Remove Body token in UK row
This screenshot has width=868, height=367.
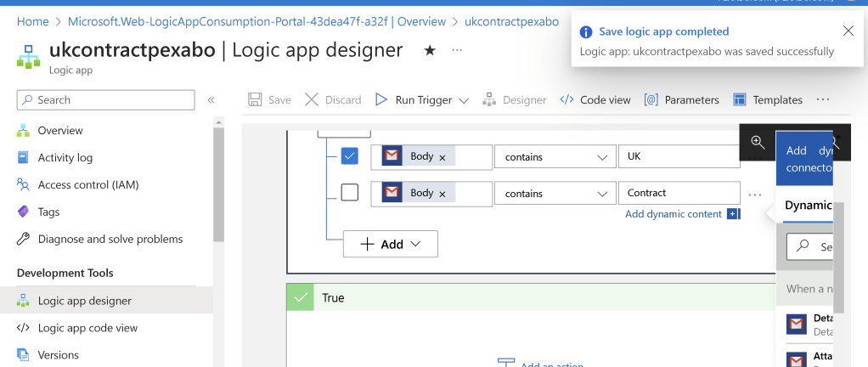point(442,158)
